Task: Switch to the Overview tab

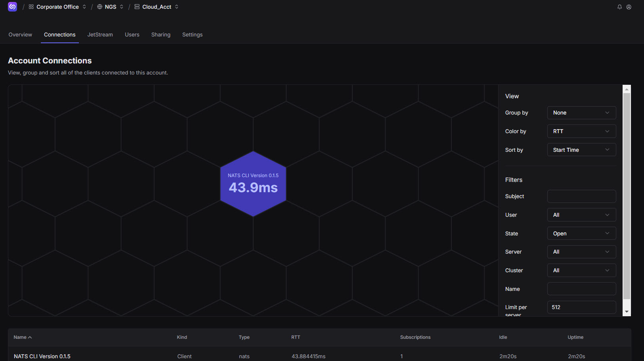Action: pyautogui.click(x=20, y=35)
